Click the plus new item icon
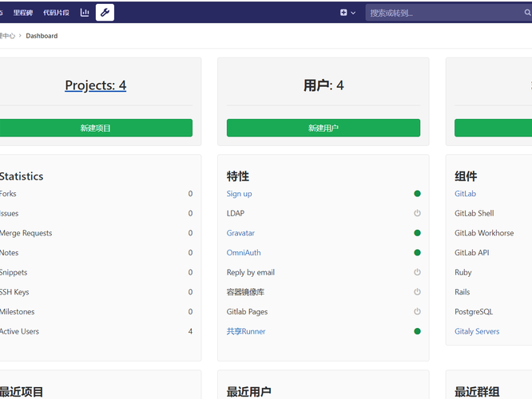The image size is (532, 399). [343, 13]
